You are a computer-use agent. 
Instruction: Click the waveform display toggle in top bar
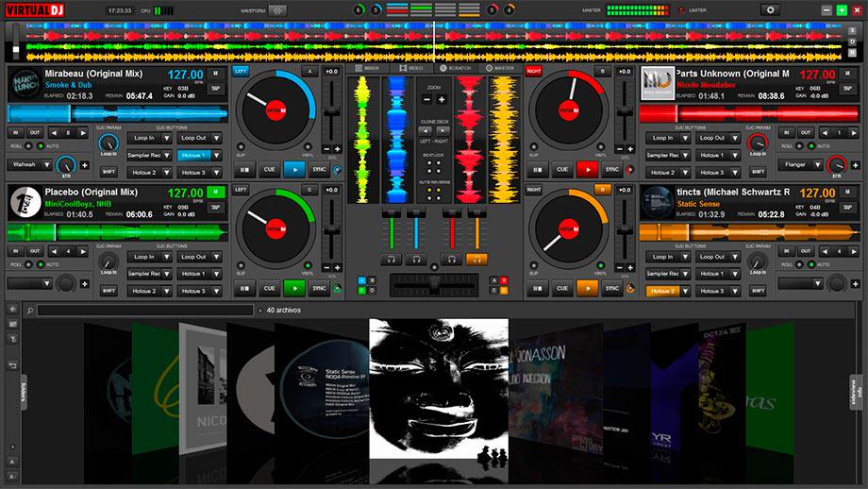click(278, 10)
